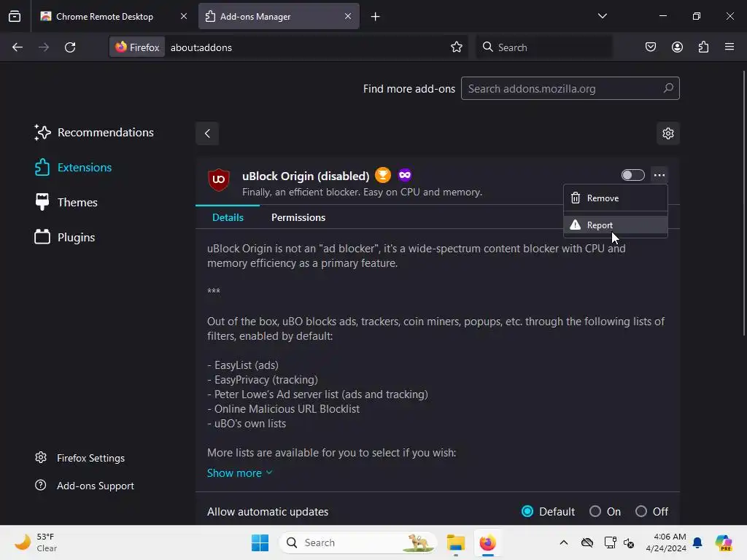This screenshot has height=560, width=747.
Task: Open Recommendations in the sidebar
Action: [94, 133]
